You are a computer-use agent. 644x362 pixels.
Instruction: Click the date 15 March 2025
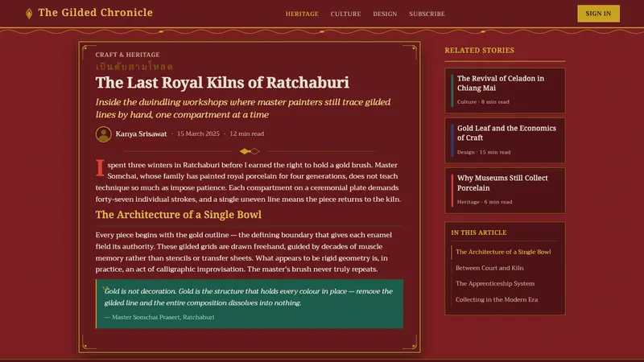tap(198, 134)
